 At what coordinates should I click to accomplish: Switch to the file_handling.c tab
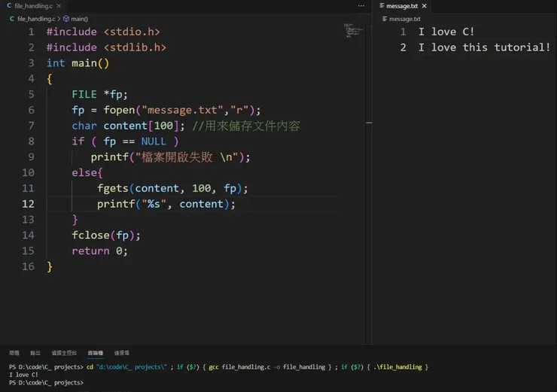pyautogui.click(x=33, y=6)
